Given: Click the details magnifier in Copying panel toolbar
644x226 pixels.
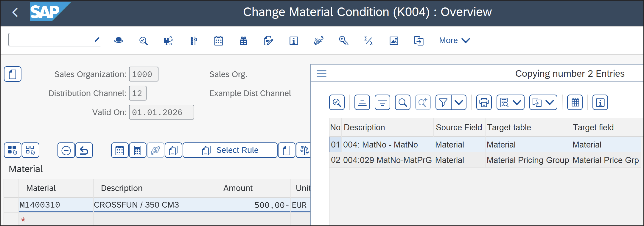Looking at the screenshot, I should point(337,103).
